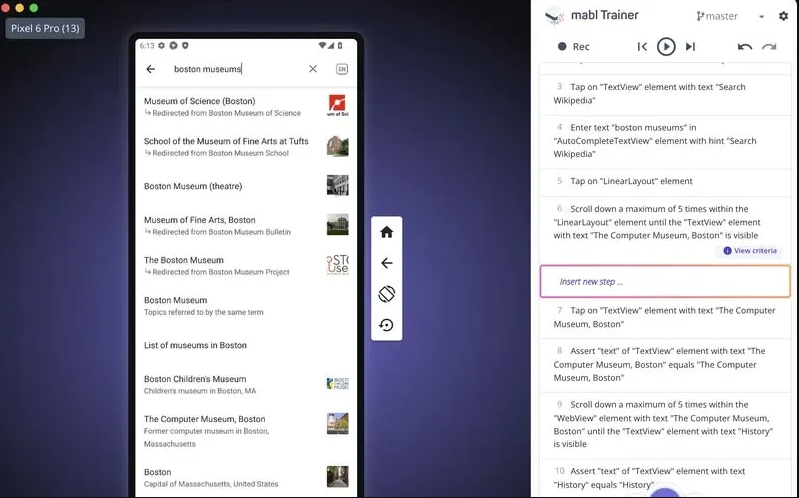Tap the restart icon on emulator controls
Image resolution: width=799 pixels, height=498 pixels.
coord(387,325)
